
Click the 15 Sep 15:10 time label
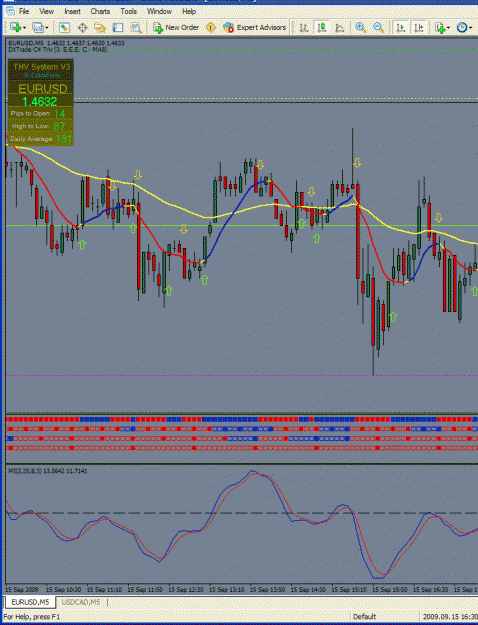pyautogui.click(x=349, y=589)
